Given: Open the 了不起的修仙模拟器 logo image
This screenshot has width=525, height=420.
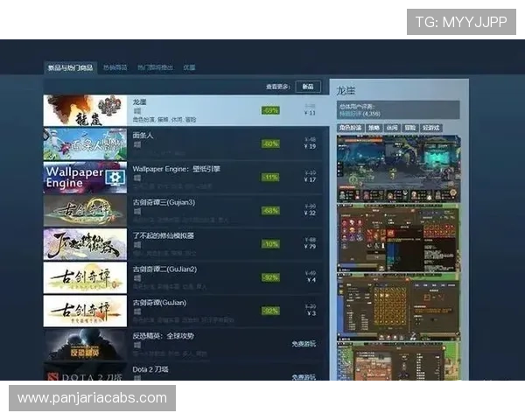Looking at the screenshot, I should [x=85, y=244].
